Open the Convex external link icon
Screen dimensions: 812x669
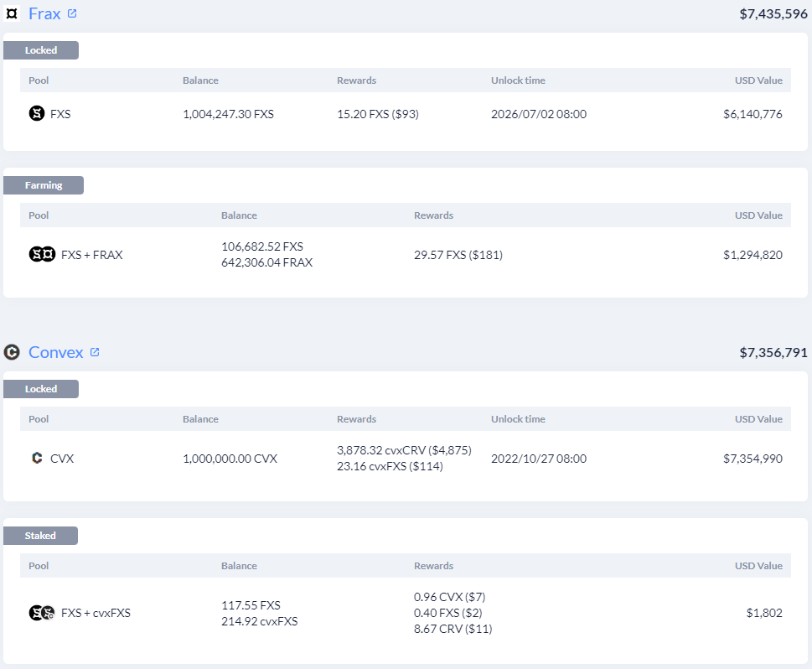pos(94,352)
